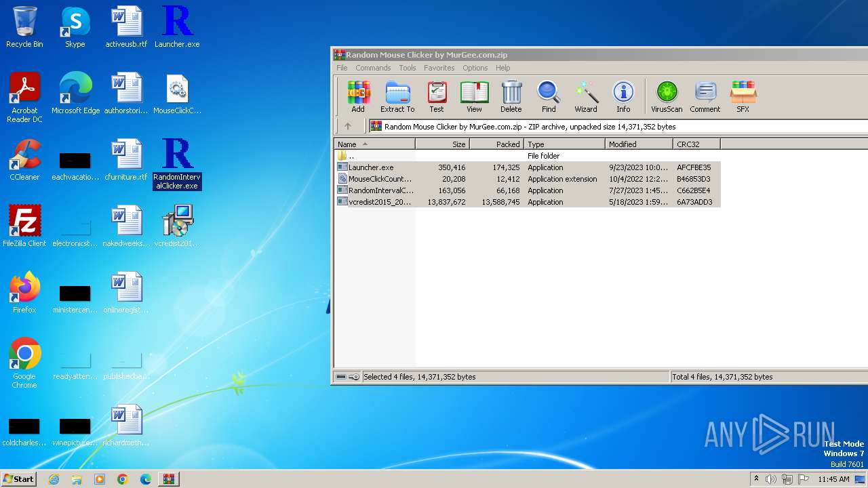Open the Tools menu
Image resolution: width=868 pixels, height=488 pixels.
408,68
